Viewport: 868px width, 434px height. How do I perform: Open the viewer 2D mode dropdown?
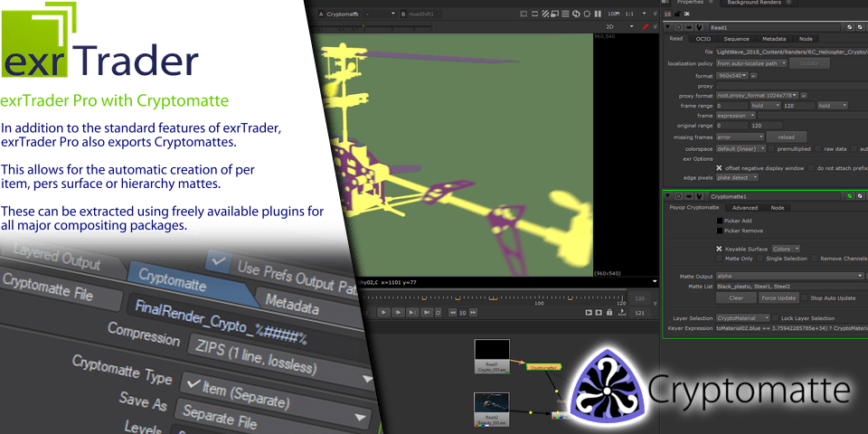click(620, 26)
